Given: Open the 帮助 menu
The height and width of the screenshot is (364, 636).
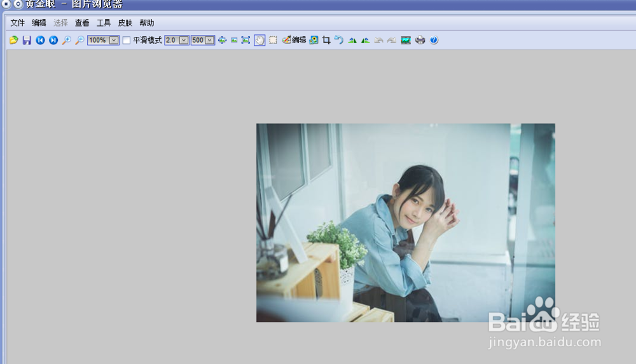Looking at the screenshot, I should (146, 23).
